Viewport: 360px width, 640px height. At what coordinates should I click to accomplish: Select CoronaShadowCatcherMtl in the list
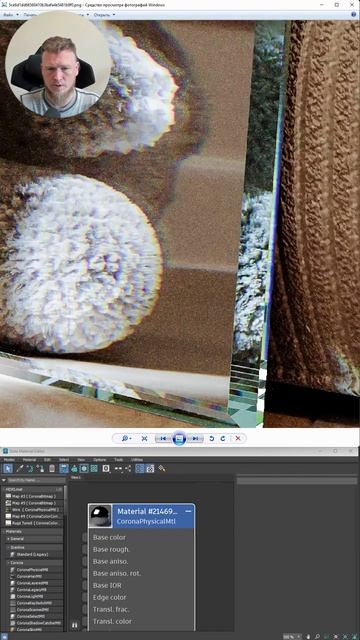(35, 623)
